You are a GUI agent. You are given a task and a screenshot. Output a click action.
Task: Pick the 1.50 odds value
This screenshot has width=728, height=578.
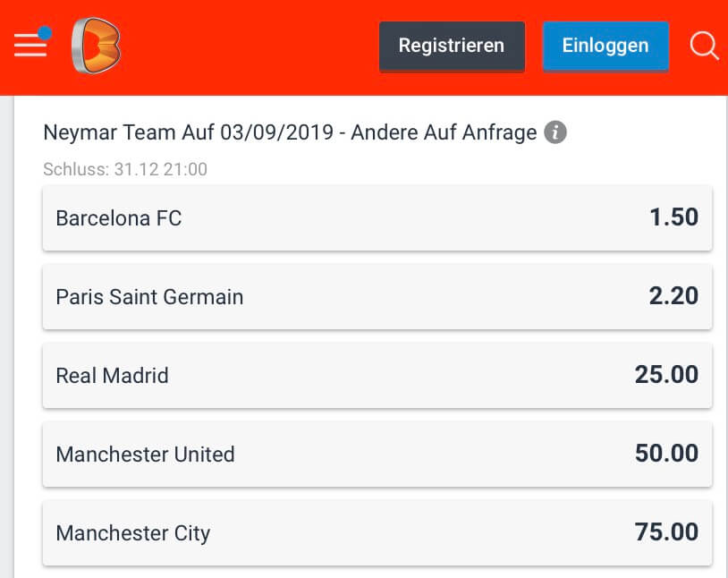point(673,217)
